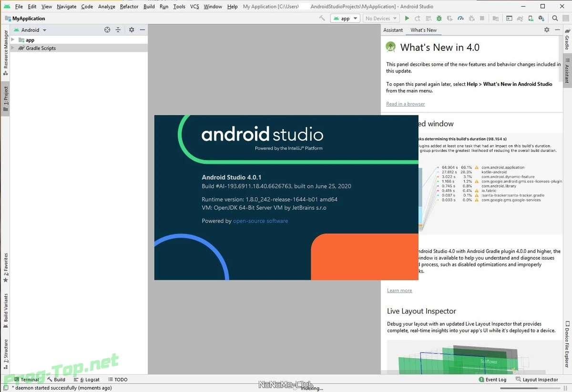Click open-source software link in splash
572x392 pixels.
pyautogui.click(x=260, y=221)
